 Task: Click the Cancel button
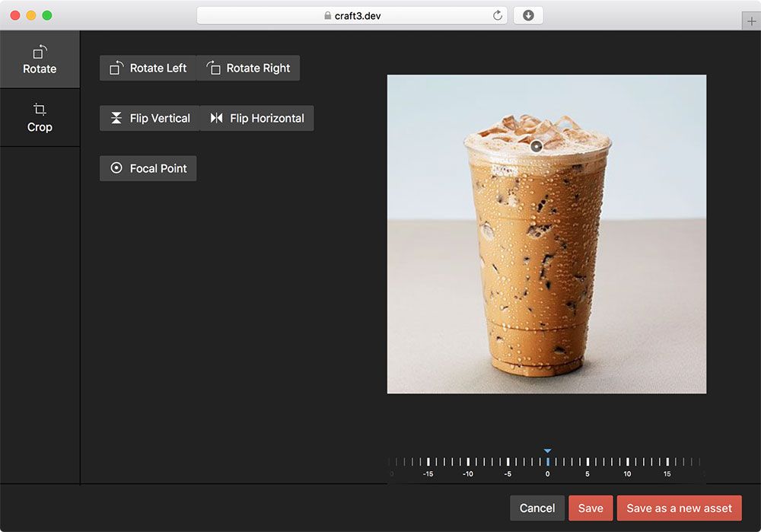pos(537,508)
